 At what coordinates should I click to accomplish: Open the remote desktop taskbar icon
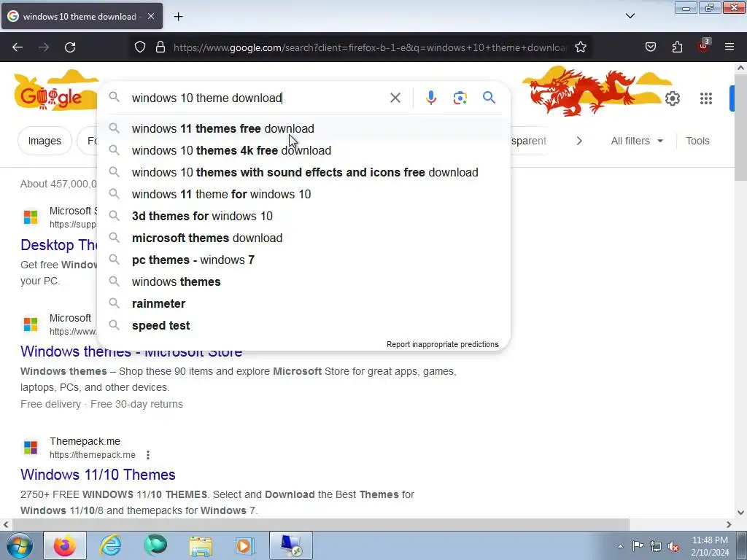pos(291,545)
